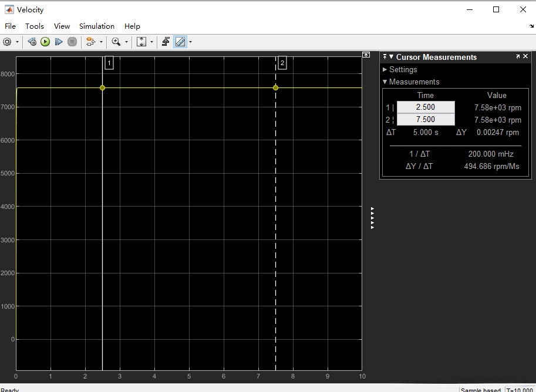Click the Step Back simulation icon
This screenshot has height=392, width=536.
pos(32,42)
